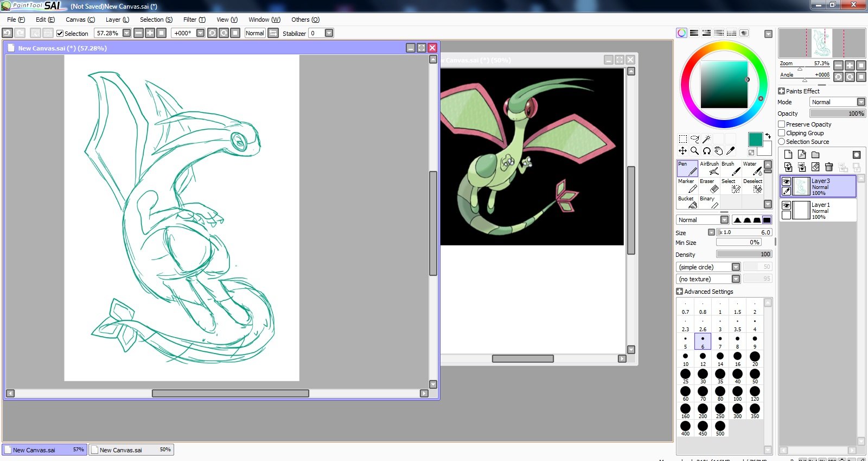Image resolution: width=868 pixels, height=461 pixels.
Task: Open the File menu
Action: click(x=16, y=20)
